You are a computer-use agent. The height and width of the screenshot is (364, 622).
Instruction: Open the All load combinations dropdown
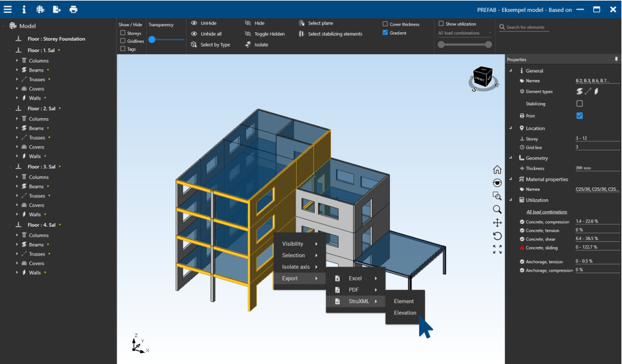pos(464,33)
